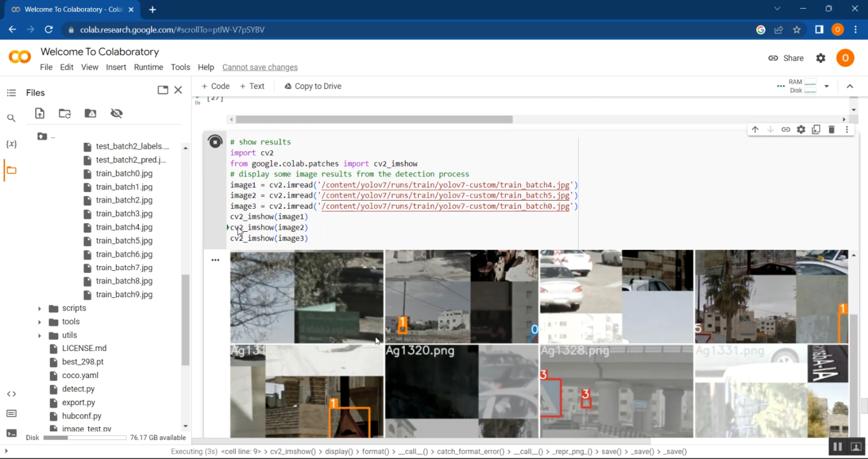
Task: Click the Cannot save changes link
Action: click(x=260, y=67)
